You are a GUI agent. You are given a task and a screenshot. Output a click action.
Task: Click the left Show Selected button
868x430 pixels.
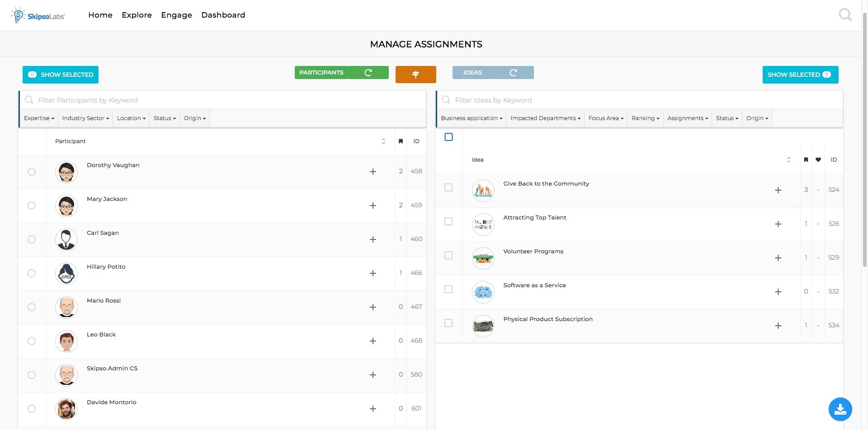click(x=61, y=75)
